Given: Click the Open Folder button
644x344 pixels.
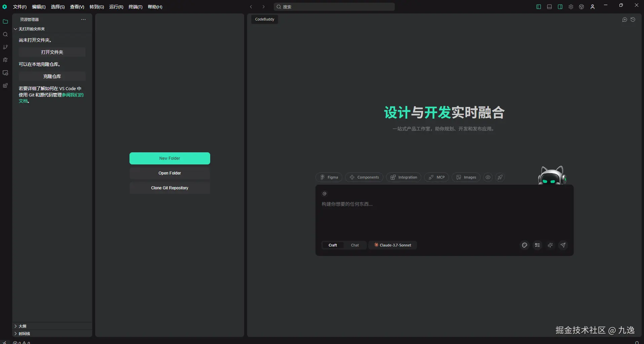Looking at the screenshot, I should (170, 173).
